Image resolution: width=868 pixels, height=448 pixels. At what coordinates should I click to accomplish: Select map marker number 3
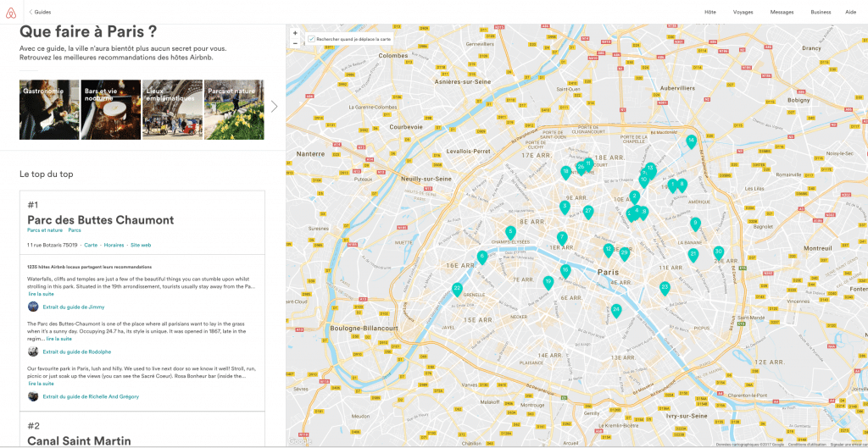point(564,207)
